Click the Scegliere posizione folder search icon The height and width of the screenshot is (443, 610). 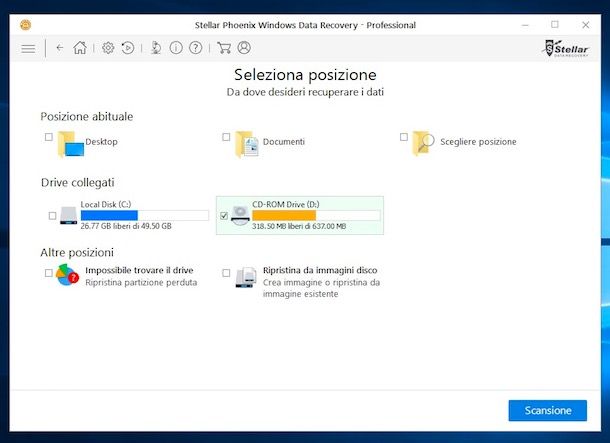tap(423, 143)
